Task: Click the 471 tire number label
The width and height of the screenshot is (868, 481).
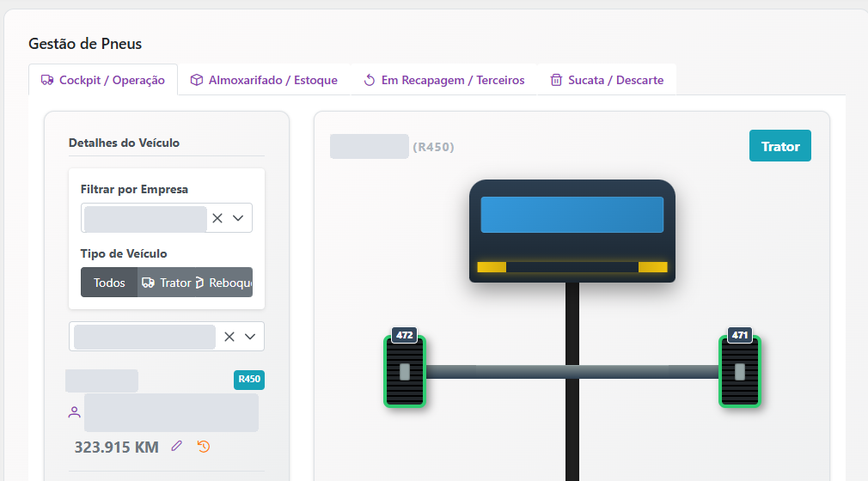Action: tap(740, 335)
